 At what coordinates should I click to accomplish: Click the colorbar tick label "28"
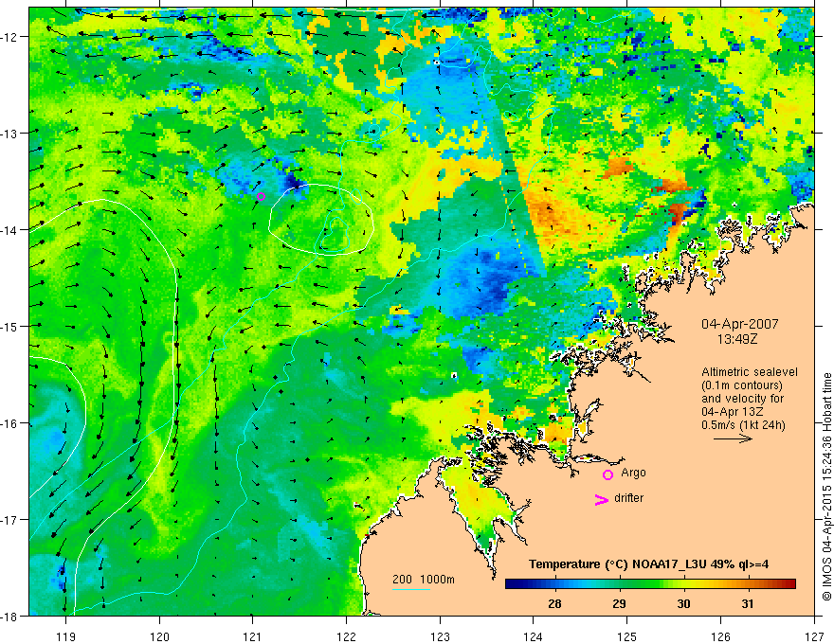(554, 603)
